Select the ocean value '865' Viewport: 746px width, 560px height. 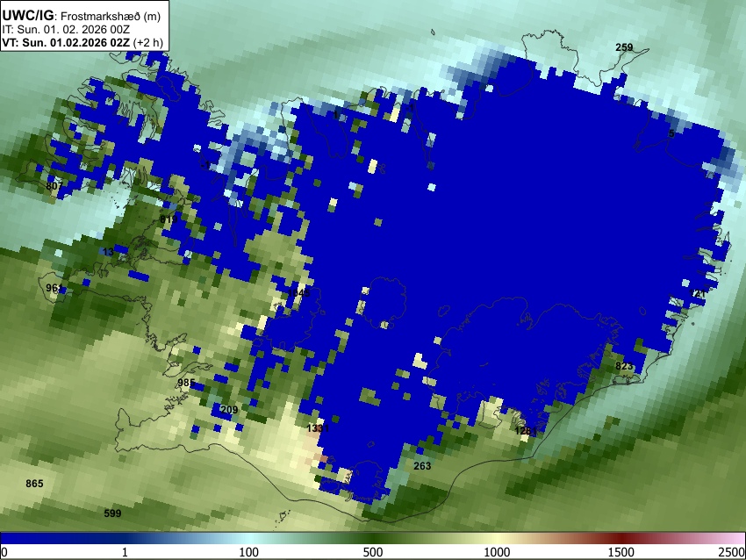tap(34, 484)
